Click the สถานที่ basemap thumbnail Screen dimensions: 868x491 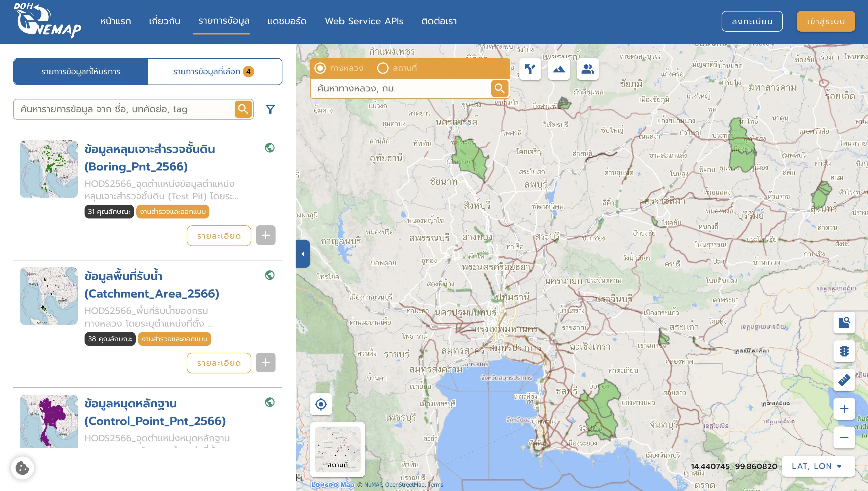pos(338,450)
